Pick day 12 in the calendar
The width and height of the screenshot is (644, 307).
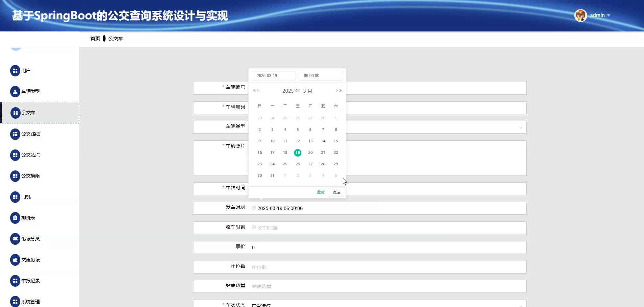pyautogui.click(x=298, y=141)
